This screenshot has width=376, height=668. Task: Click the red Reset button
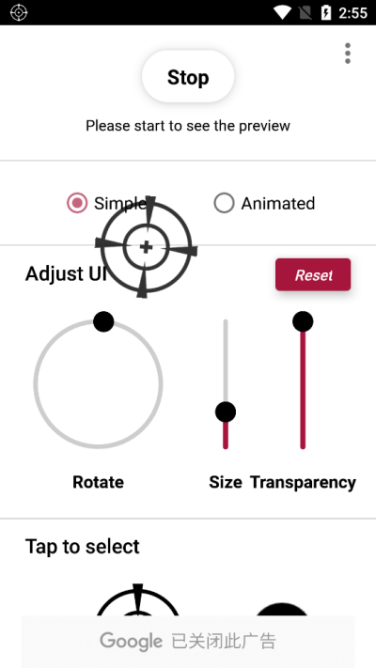(313, 275)
